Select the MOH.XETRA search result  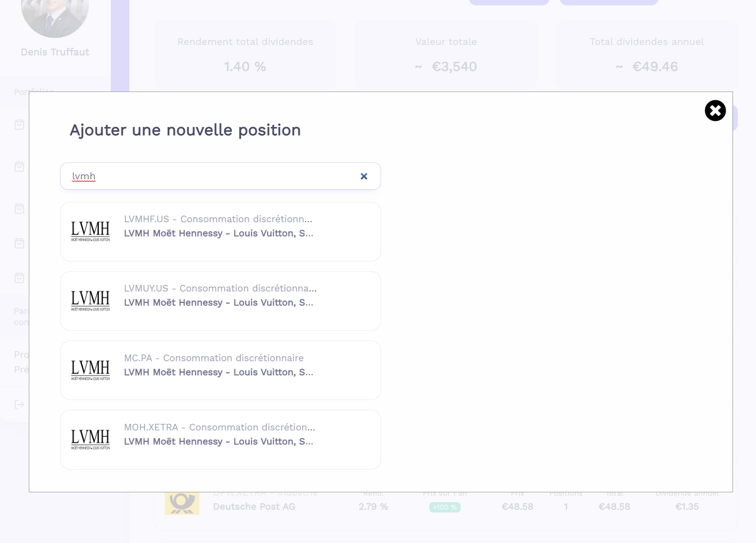220,440
